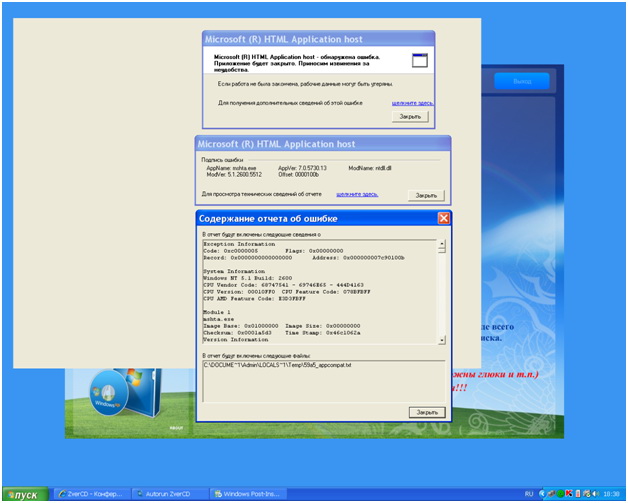Switch to 'ZverCD - Конфер...' taskbar window
Image resolution: width=628 pixels, height=503 pixels.
(x=93, y=494)
